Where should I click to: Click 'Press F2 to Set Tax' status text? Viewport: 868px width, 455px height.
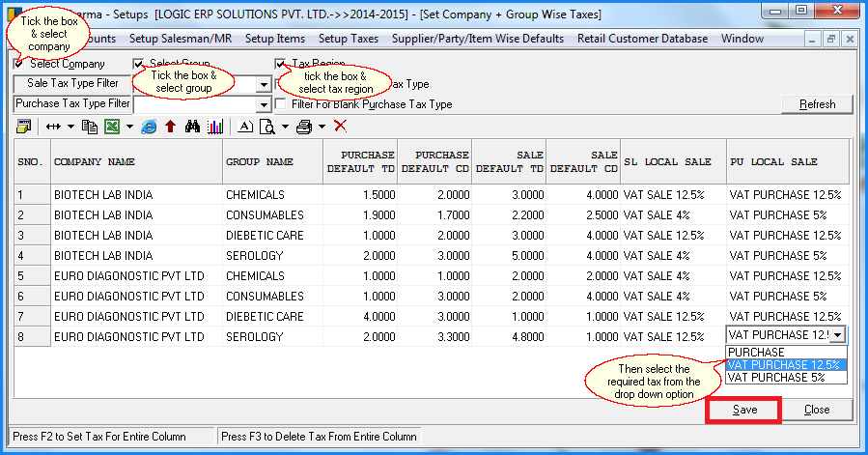coord(99,437)
